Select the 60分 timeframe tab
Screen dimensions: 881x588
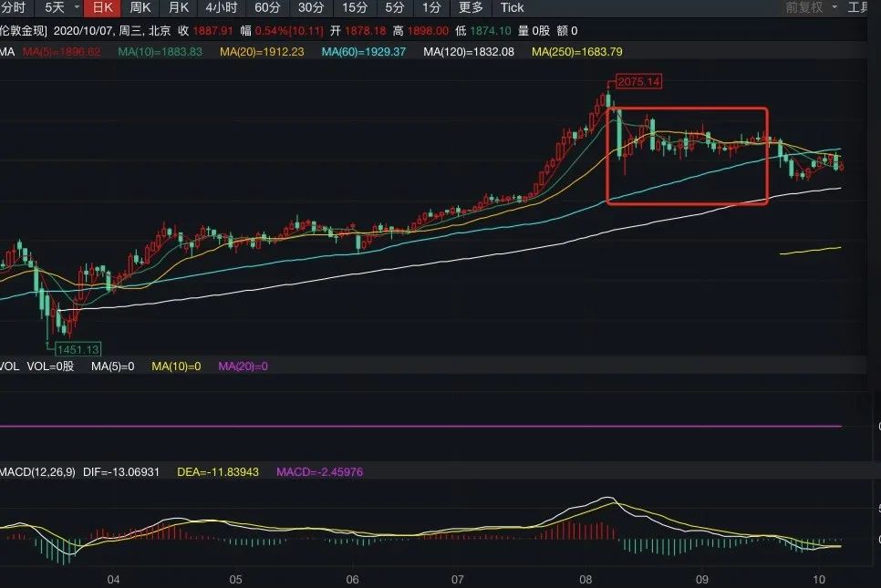[267, 8]
